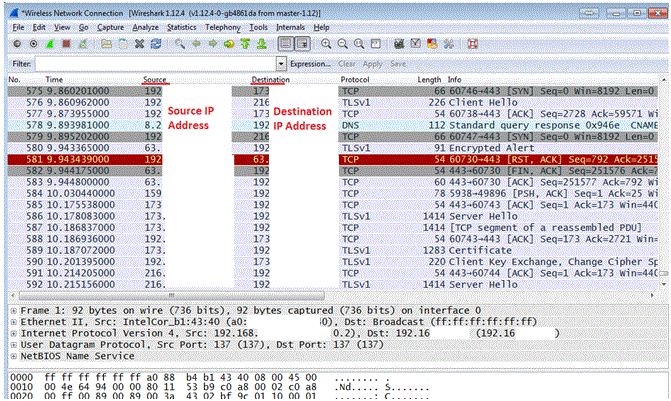Open the Edit menu
Viewport: 671px width, 401px height.
click(x=39, y=27)
